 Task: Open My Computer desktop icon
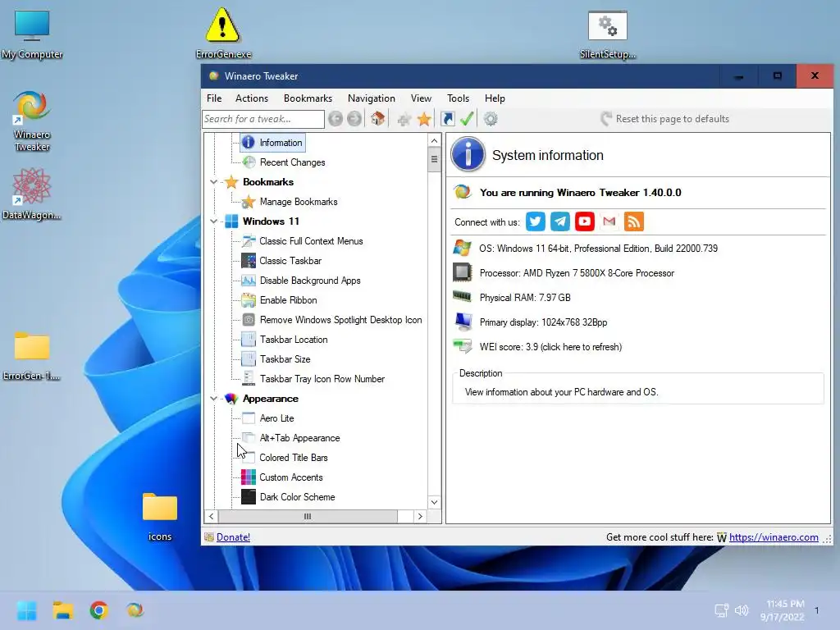point(32,34)
